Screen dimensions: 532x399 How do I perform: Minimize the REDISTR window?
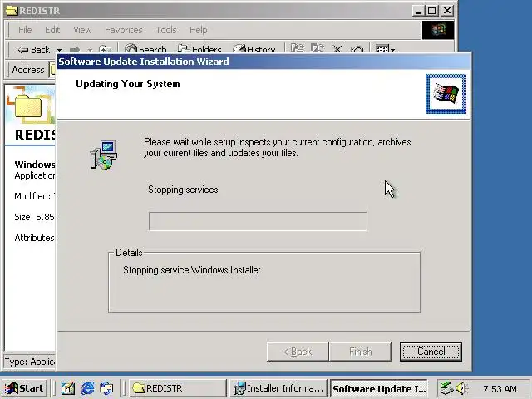point(417,11)
